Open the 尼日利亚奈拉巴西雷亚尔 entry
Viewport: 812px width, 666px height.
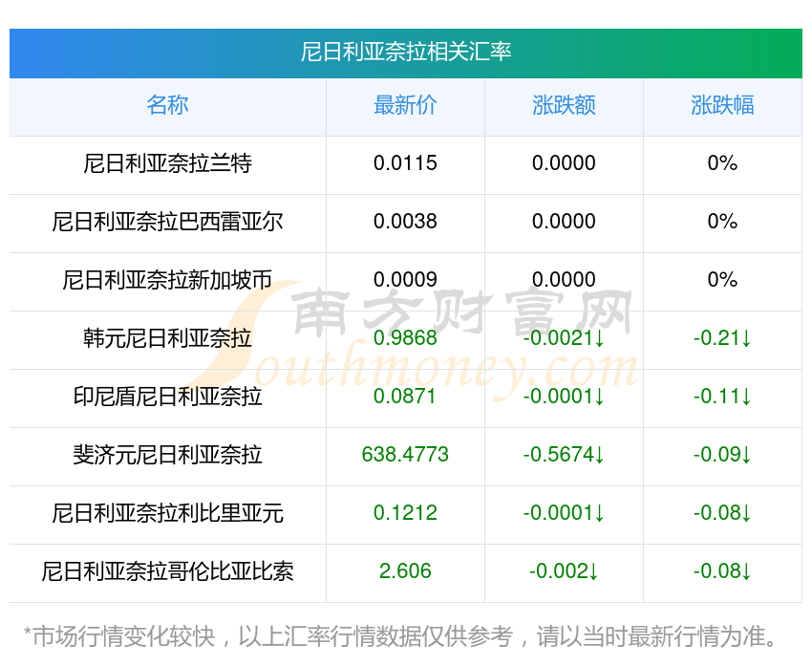click(x=167, y=222)
